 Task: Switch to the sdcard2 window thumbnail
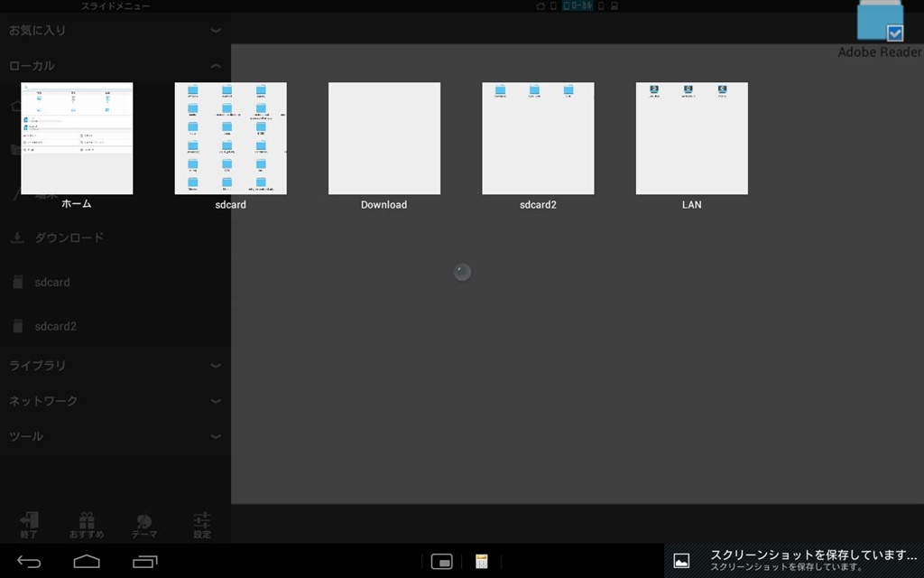538,138
